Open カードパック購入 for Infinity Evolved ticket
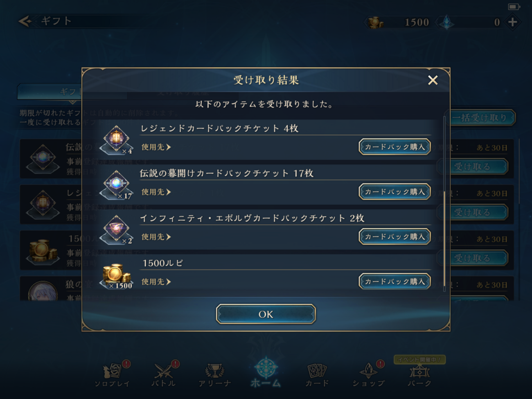The height and width of the screenshot is (399, 532). 394,237
